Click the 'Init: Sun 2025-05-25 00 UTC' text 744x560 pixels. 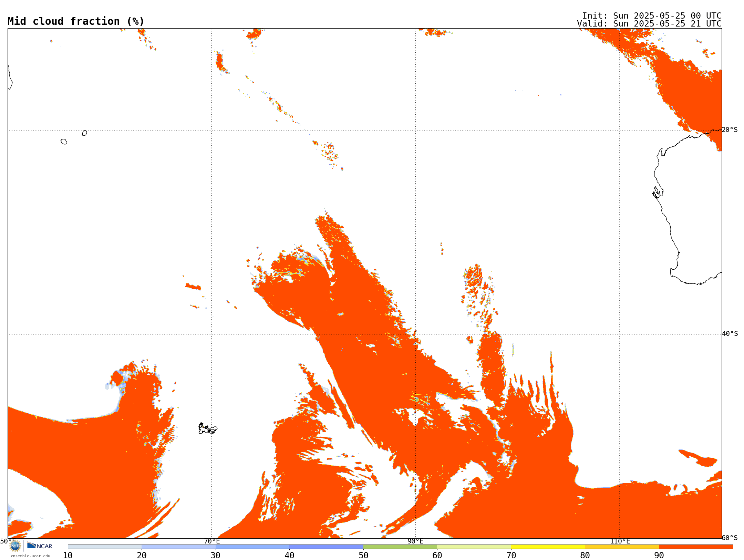pyautogui.click(x=651, y=16)
